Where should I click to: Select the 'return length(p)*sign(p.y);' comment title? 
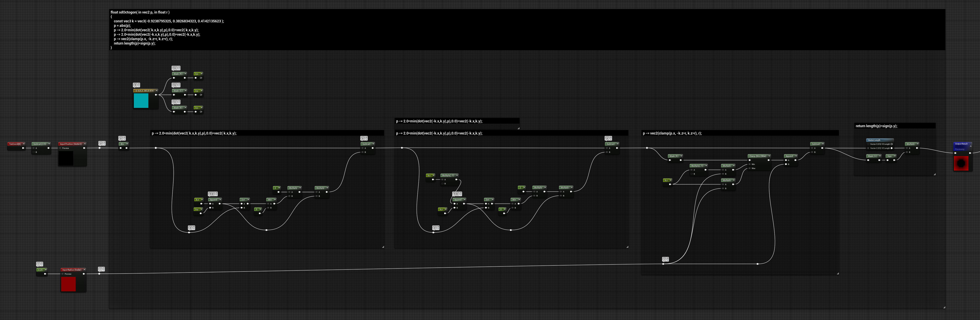(x=877, y=126)
